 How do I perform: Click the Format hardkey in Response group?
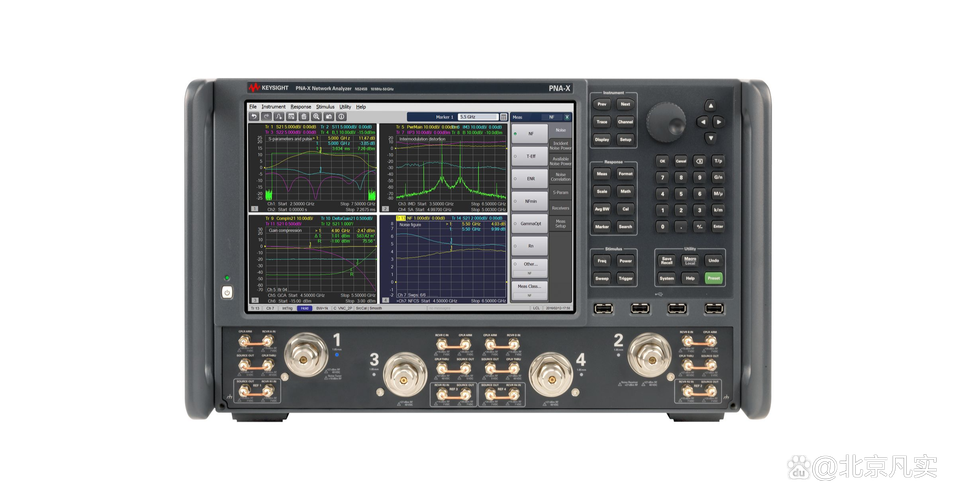tap(625, 174)
